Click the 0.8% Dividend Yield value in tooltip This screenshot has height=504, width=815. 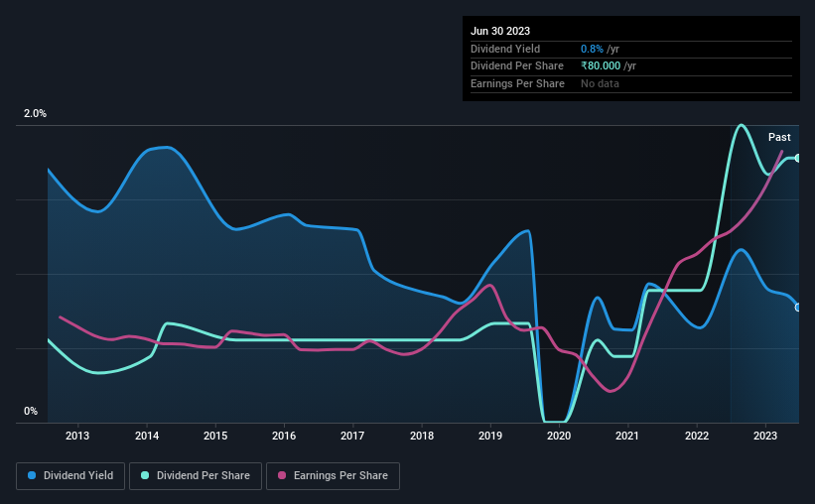pos(592,49)
